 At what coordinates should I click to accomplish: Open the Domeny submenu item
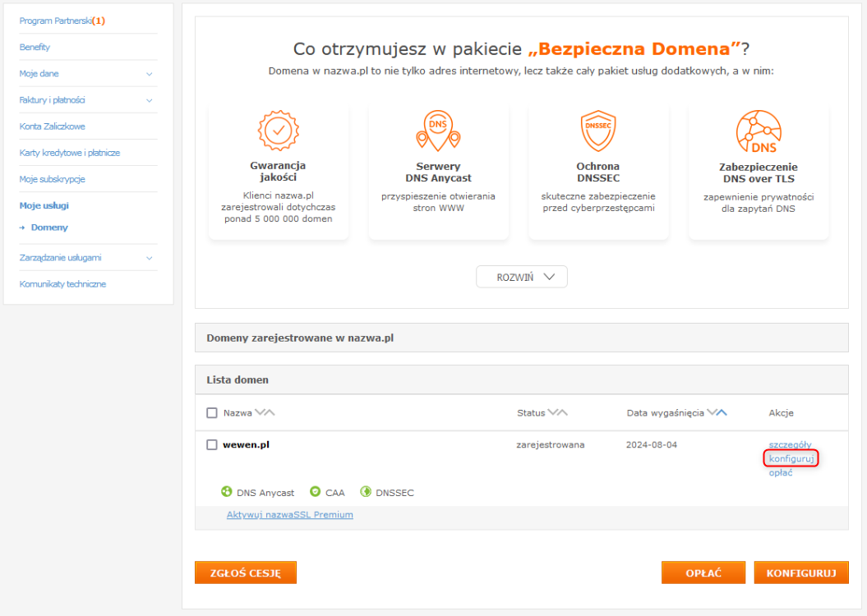(x=49, y=228)
